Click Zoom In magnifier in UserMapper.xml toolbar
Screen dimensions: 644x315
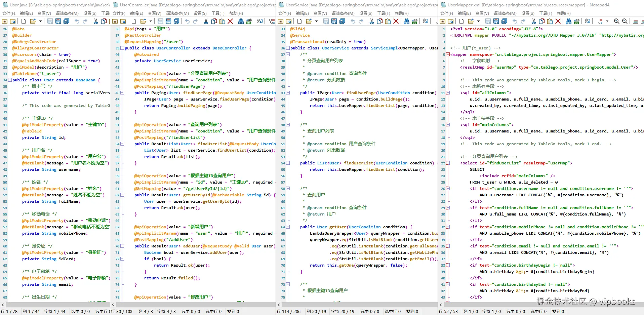tap(616, 21)
